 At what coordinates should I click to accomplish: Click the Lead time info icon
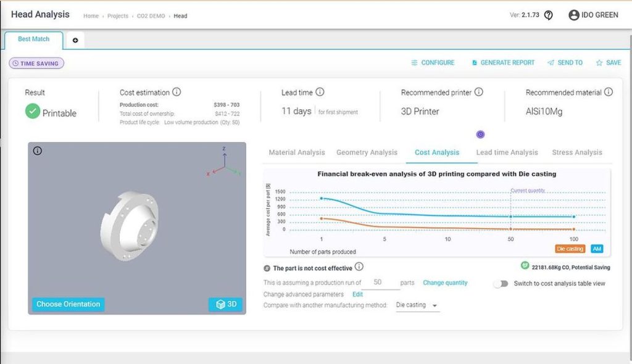[320, 92]
